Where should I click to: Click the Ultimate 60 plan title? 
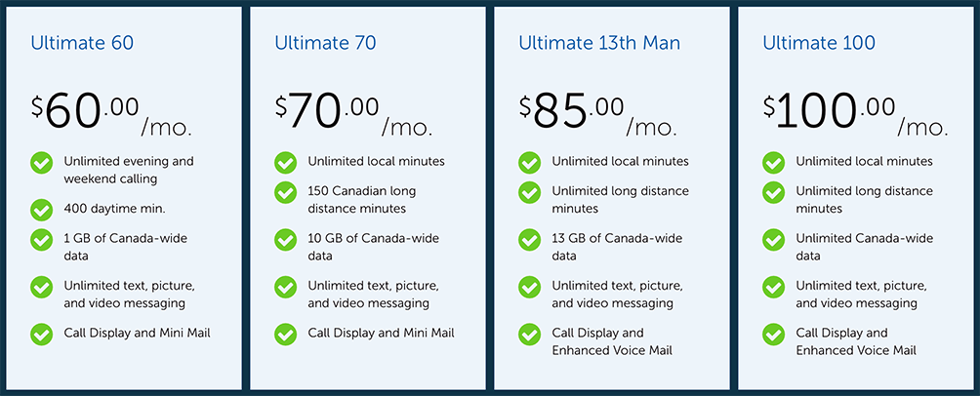pos(82,43)
